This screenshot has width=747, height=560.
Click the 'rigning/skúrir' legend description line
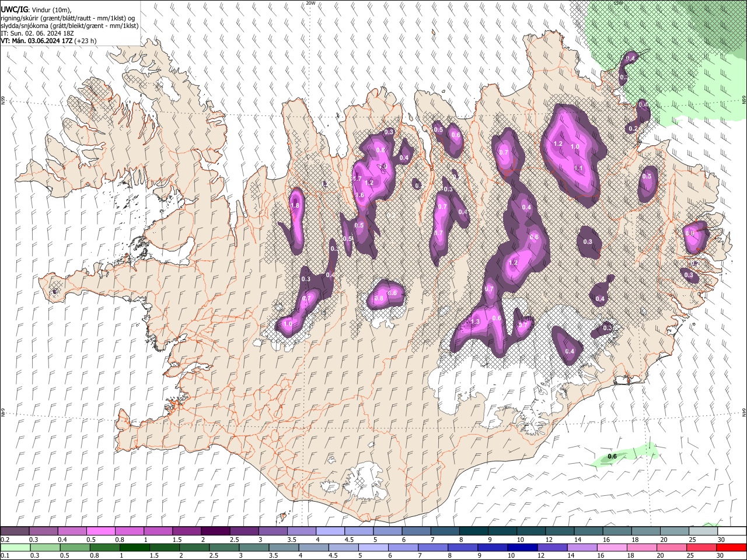[68, 18]
